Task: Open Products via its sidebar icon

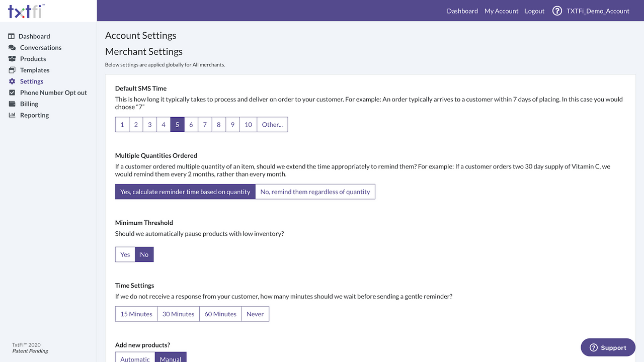Action: point(11,59)
